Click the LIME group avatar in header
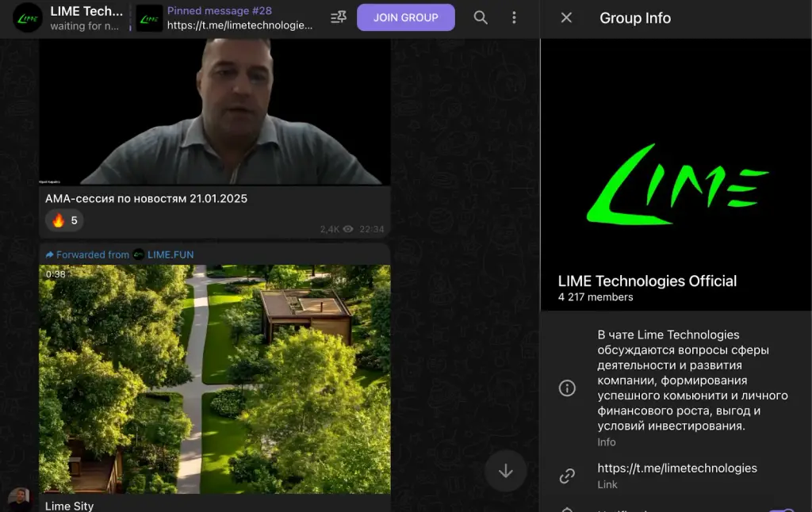Image resolution: width=812 pixels, height=512 pixels. coord(28,18)
